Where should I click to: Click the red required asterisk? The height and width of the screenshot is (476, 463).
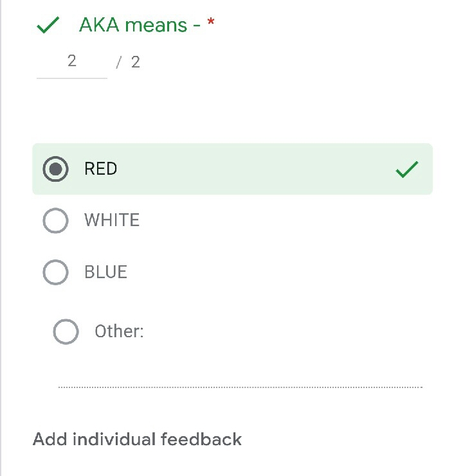tap(211, 23)
